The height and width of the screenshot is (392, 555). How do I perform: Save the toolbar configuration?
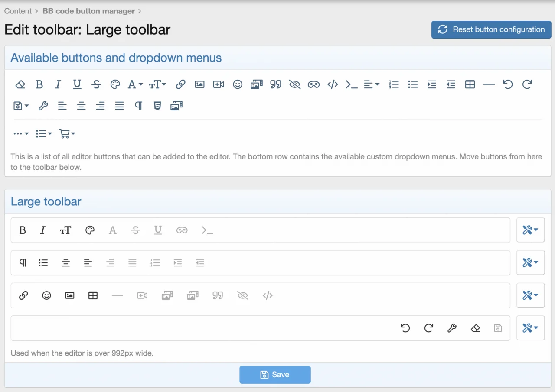pyautogui.click(x=275, y=375)
